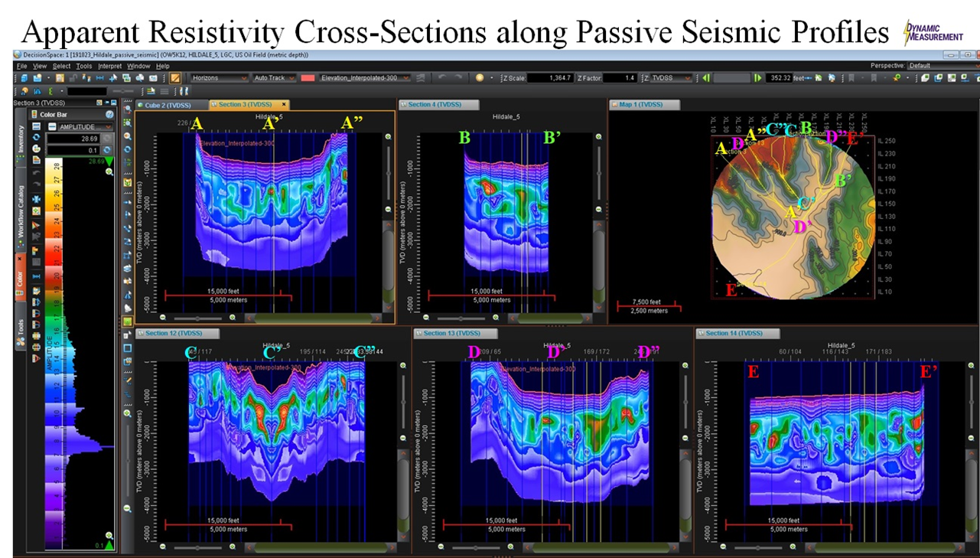The width and height of the screenshot is (980, 558).
Task: Click the redo arrow in main toolbar
Action: point(458,78)
